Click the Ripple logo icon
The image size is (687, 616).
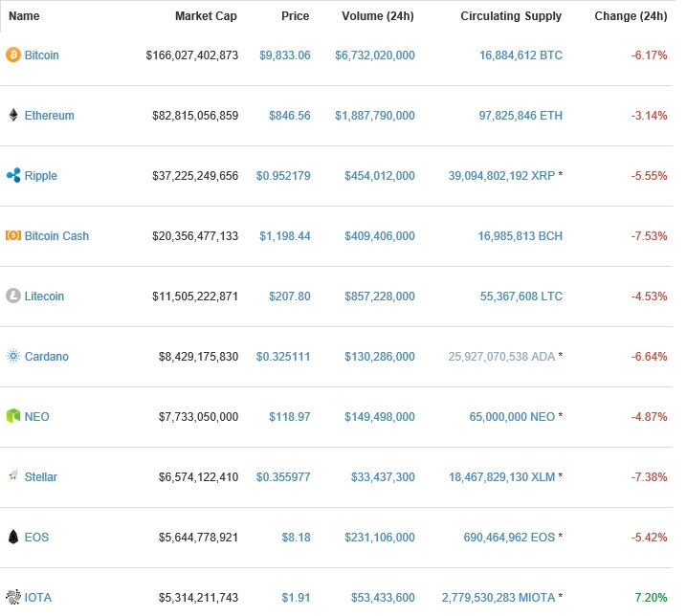pos(13,176)
